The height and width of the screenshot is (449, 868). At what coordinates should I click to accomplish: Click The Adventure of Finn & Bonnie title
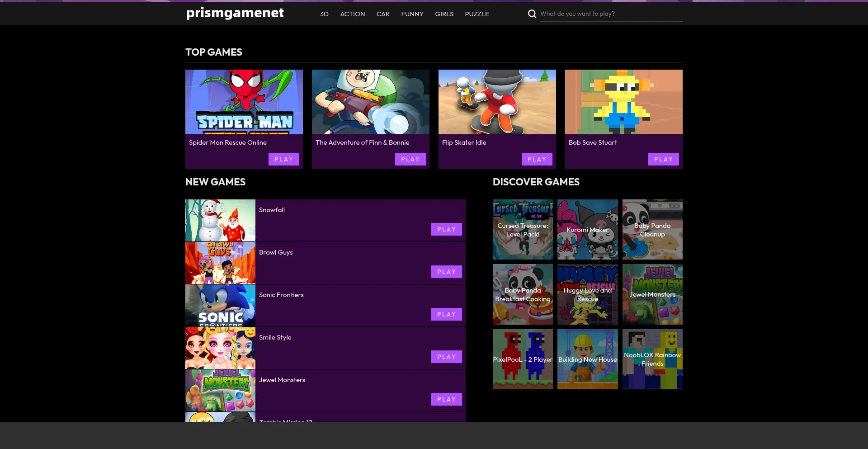[363, 142]
